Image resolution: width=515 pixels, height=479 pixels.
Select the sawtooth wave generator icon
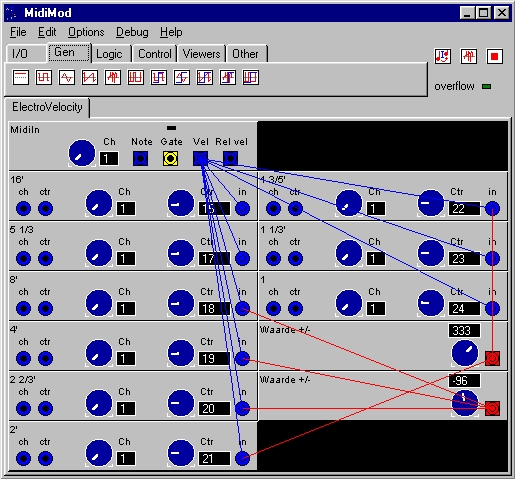tap(90, 78)
